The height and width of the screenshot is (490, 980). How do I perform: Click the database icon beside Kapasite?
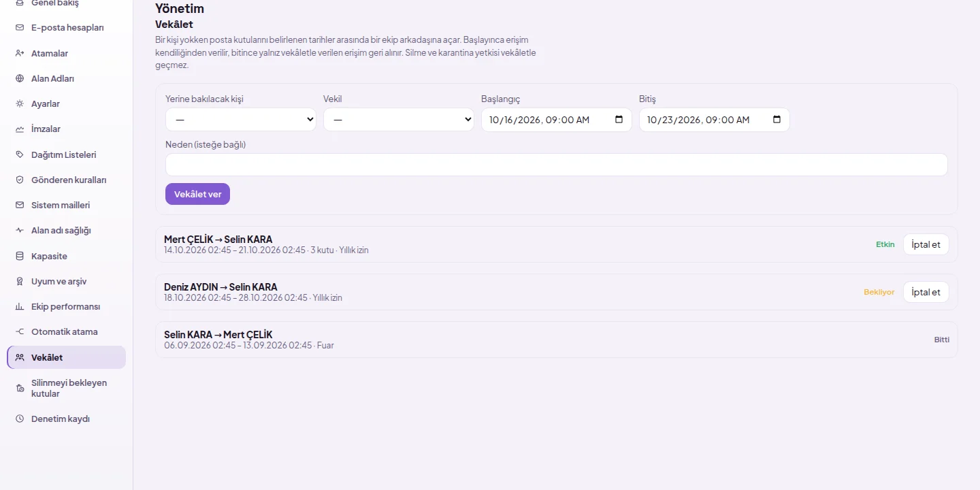pos(20,256)
